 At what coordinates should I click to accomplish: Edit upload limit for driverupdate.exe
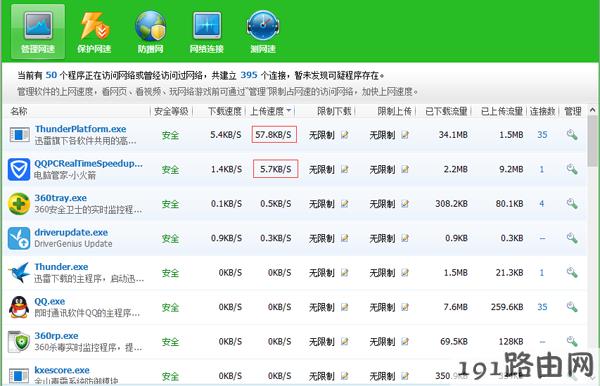[405, 238]
